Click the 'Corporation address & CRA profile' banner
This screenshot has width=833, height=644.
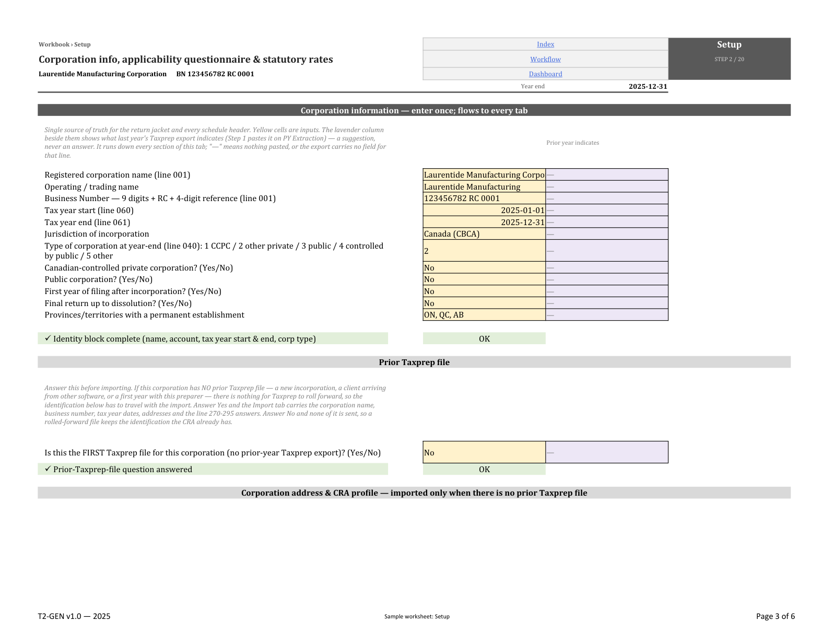click(414, 493)
